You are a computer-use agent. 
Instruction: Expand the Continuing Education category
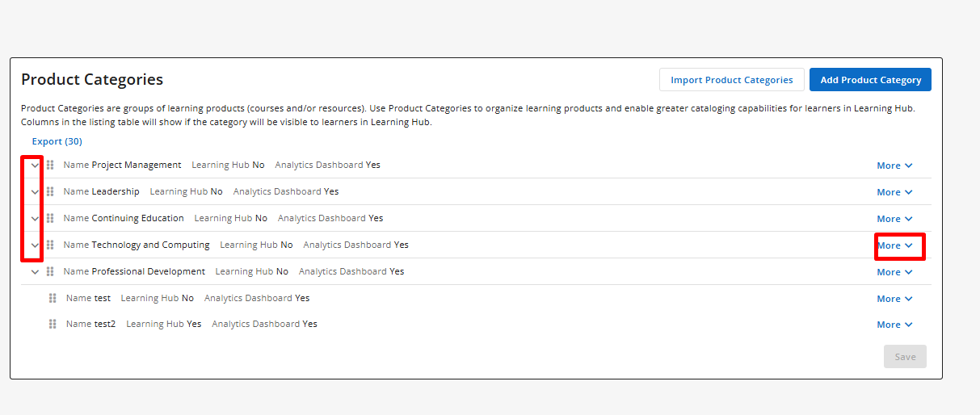coord(35,218)
